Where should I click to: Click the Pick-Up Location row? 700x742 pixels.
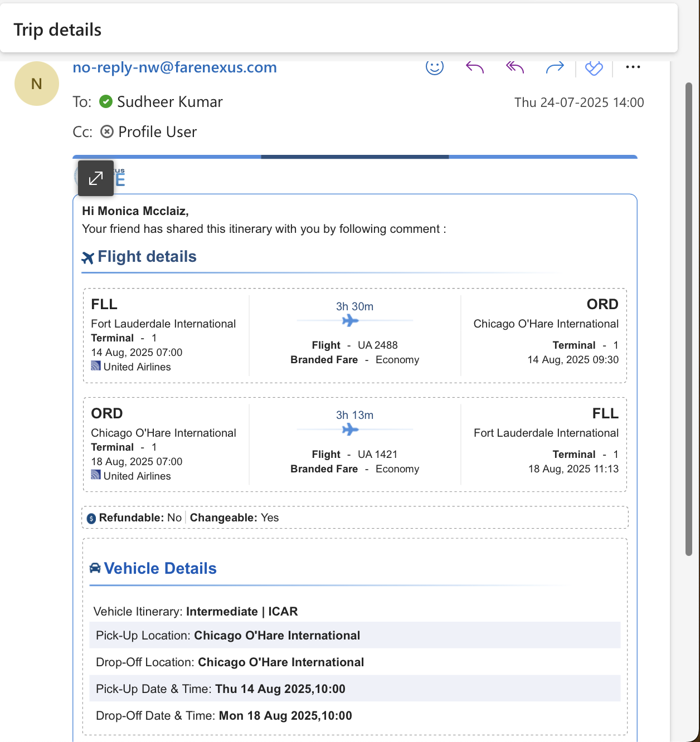coord(354,636)
